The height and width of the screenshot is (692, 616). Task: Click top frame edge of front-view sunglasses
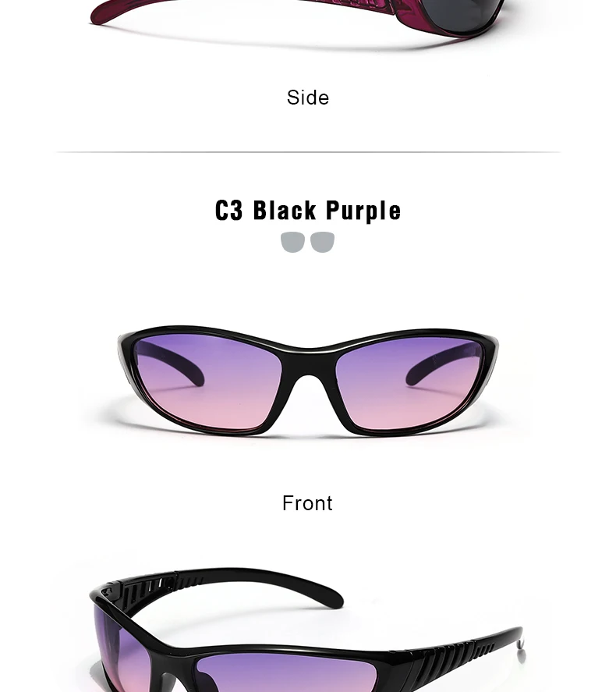(x=309, y=339)
